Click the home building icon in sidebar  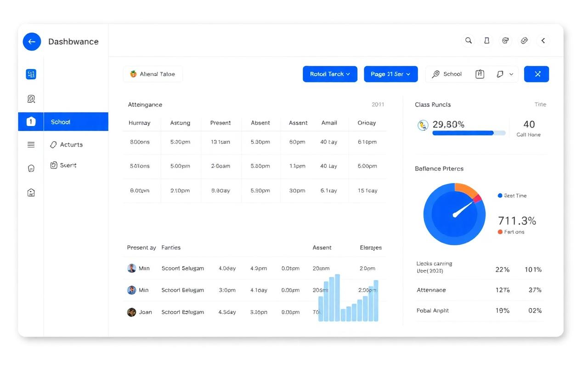pos(31,192)
